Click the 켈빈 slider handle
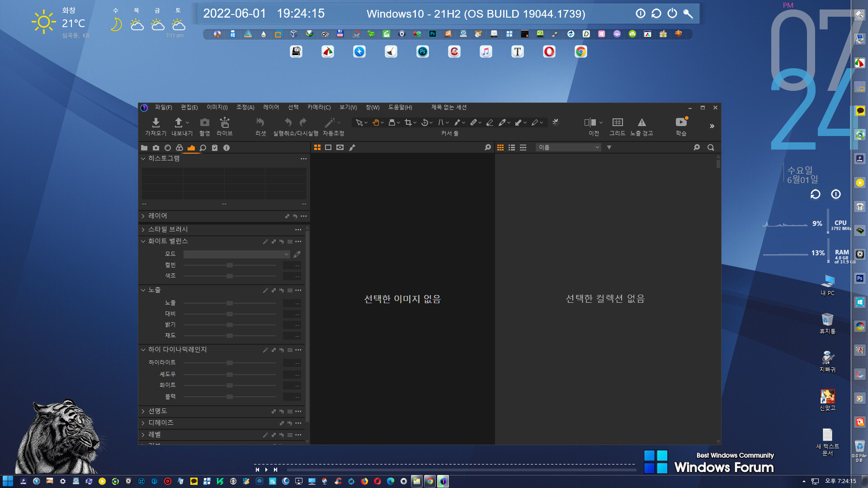Screen dimensions: 868x488 pos(230,265)
